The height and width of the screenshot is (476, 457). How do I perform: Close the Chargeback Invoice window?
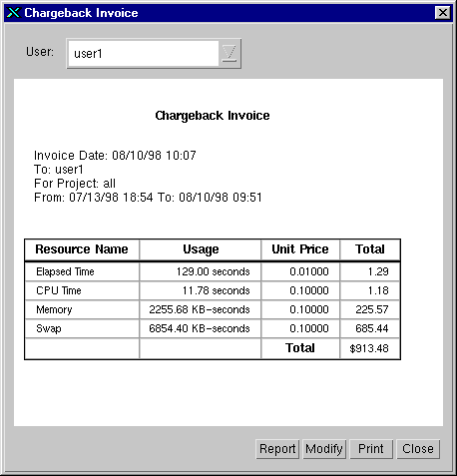coord(443,13)
